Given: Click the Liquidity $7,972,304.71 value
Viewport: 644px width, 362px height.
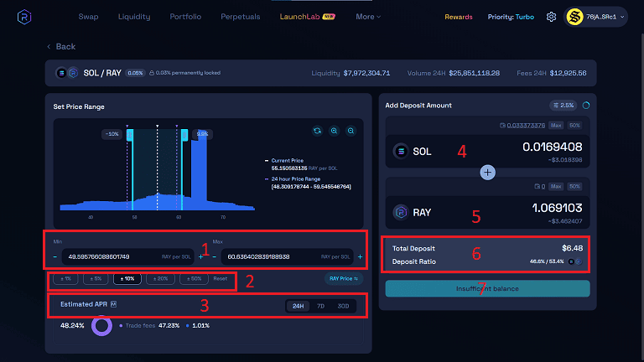Looking at the screenshot, I should 366,73.
